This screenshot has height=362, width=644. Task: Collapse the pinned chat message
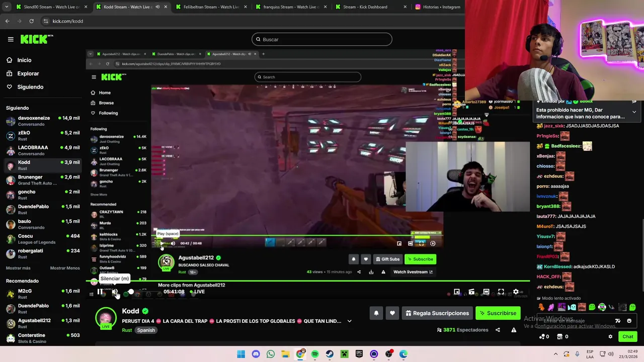[634, 112]
